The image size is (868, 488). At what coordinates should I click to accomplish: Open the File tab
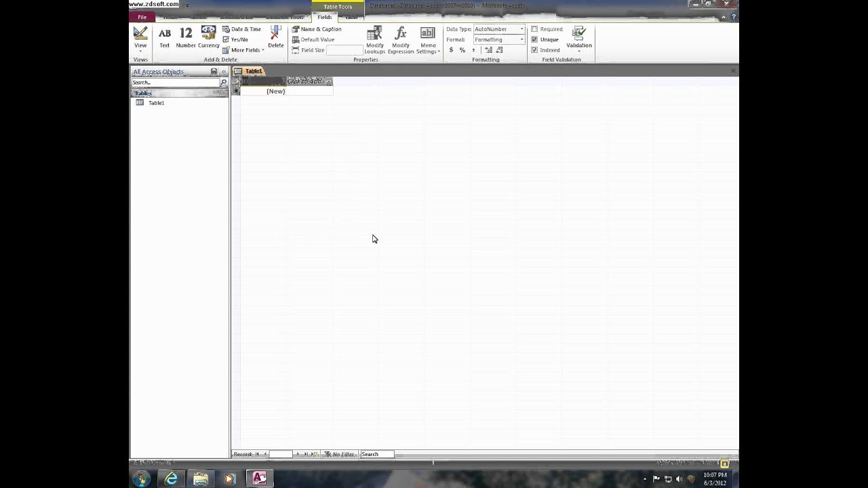click(x=142, y=17)
